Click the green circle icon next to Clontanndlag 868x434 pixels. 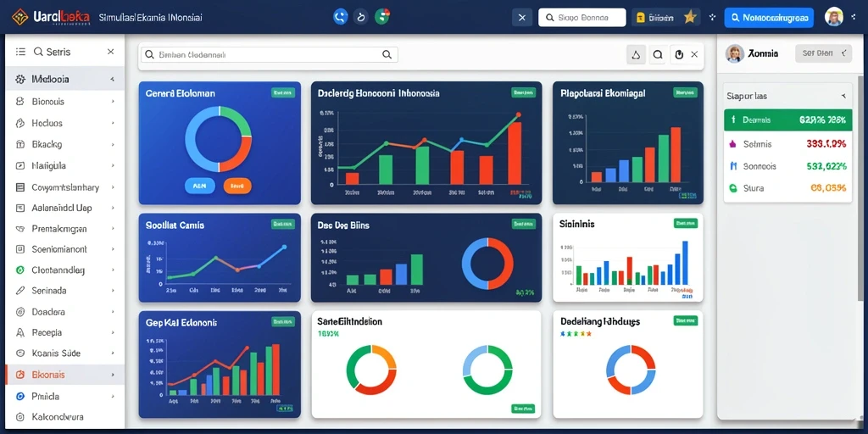(x=20, y=270)
